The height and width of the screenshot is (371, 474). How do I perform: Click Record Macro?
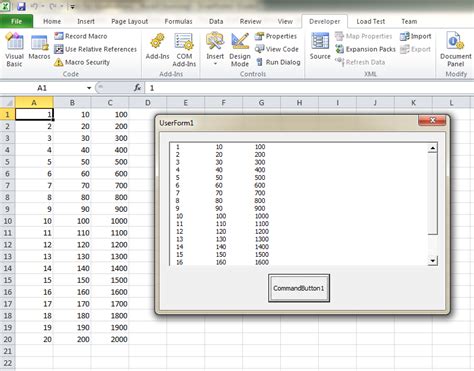81,36
